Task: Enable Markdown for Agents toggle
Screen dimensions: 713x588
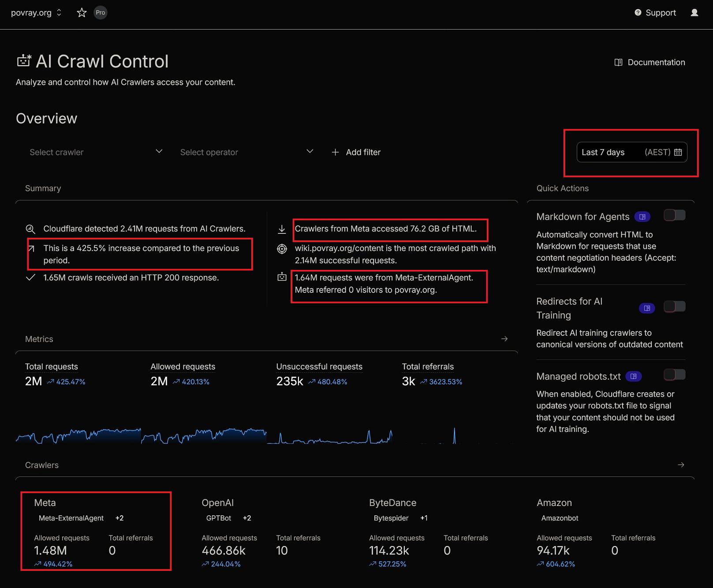Action: click(x=675, y=215)
